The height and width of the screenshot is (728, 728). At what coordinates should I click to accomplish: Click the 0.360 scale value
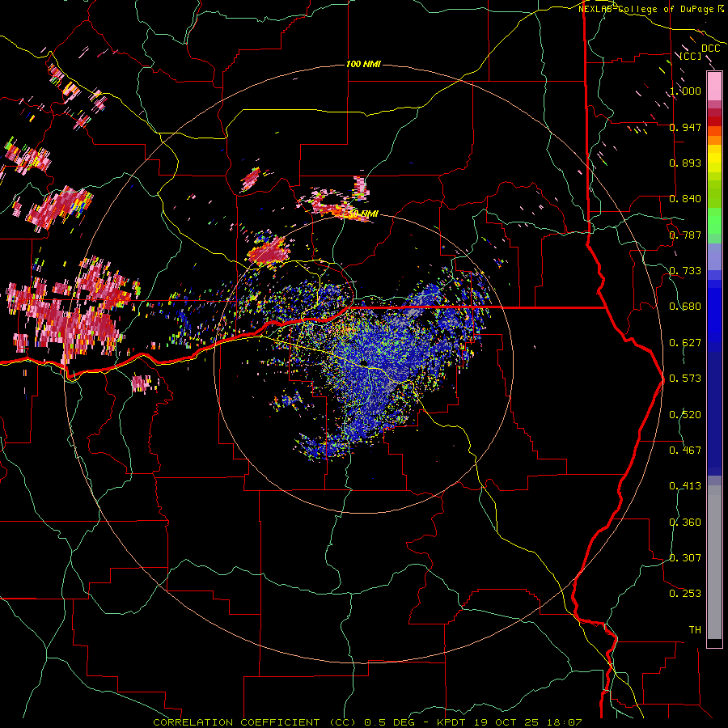(685, 523)
